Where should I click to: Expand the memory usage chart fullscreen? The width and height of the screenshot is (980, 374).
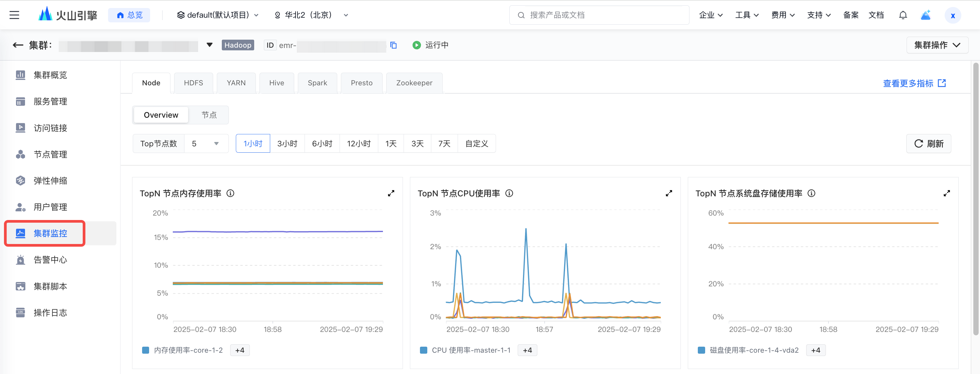click(391, 193)
